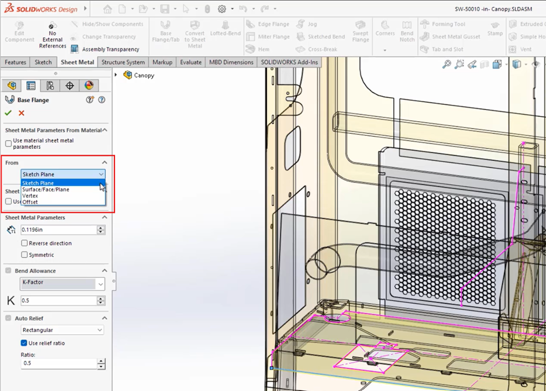Click Hem tool
Screen dimensions: 546x391
258,49
